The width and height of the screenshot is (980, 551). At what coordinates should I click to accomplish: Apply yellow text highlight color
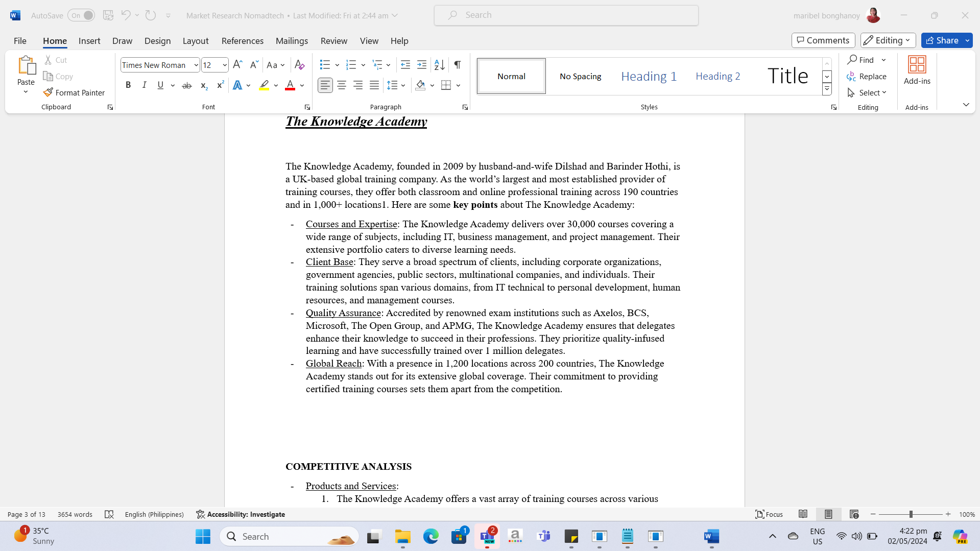[264, 85]
